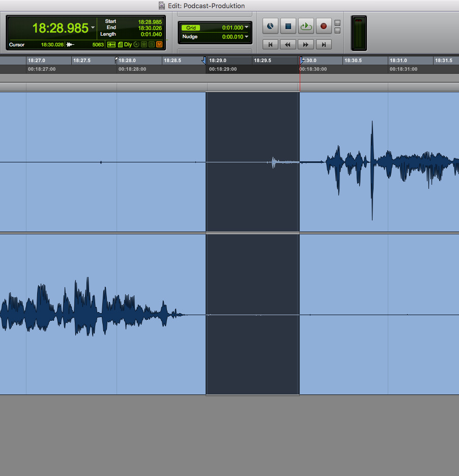Image resolution: width=459 pixels, height=476 pixels.
Task: Stop playback with the Stop button
Action: 288,26
